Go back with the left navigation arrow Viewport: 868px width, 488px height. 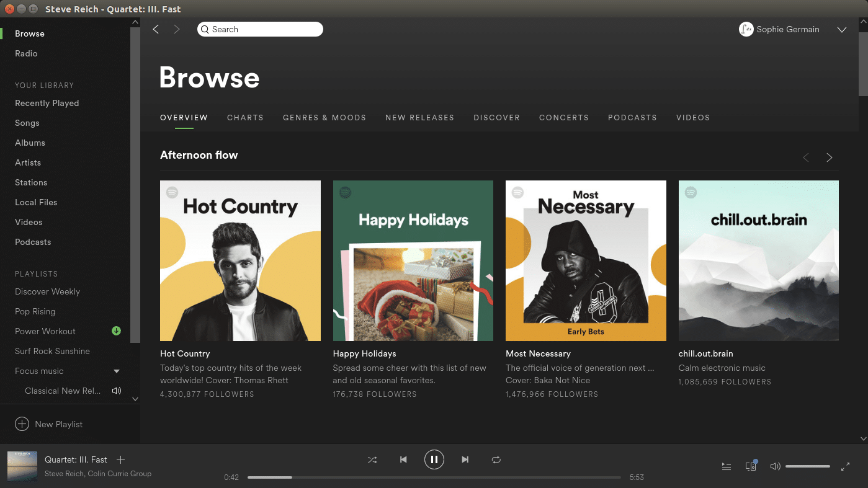156,29
